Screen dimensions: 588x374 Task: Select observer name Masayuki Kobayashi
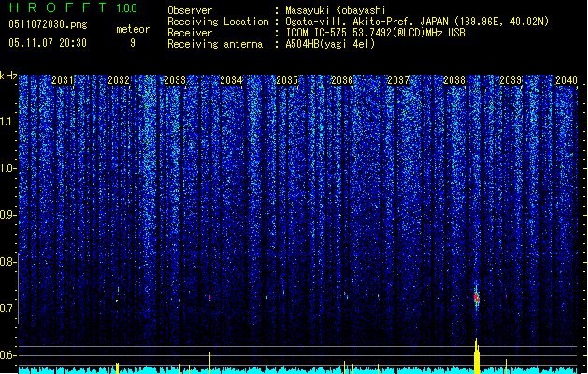(336, 10)
